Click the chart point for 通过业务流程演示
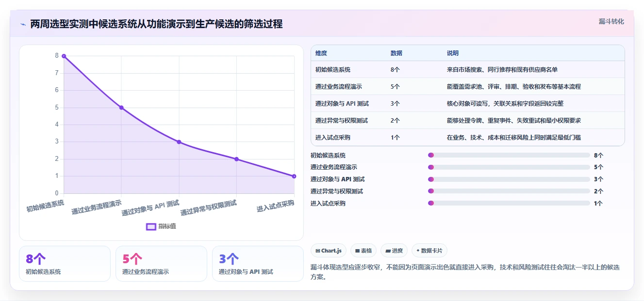The width and height of the screenshot is (644, 301). pos(121,108)
